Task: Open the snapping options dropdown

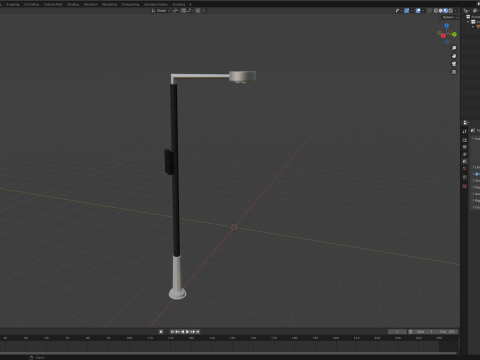Action: coord(190,11)
